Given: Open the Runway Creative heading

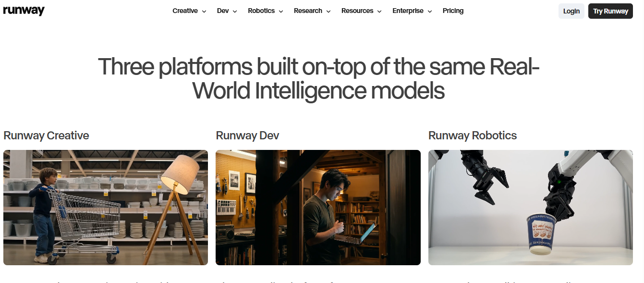Looking at the screenshot, I should [x=46, y=135].
